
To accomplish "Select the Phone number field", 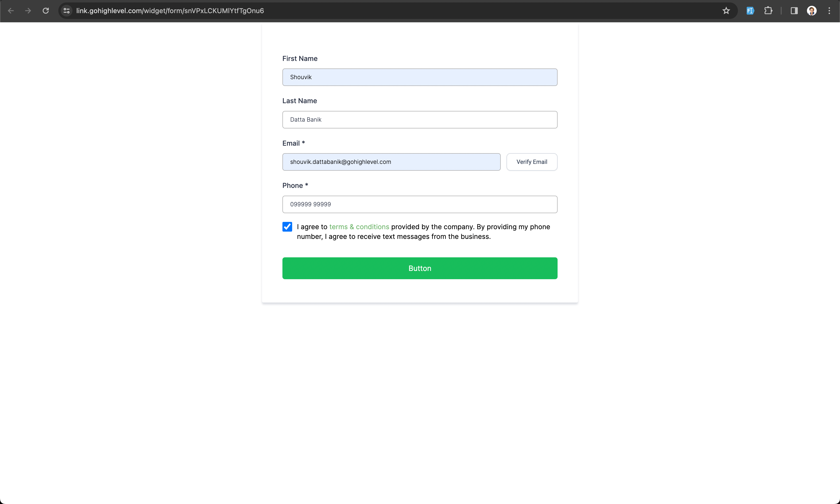I will (420, 204).
